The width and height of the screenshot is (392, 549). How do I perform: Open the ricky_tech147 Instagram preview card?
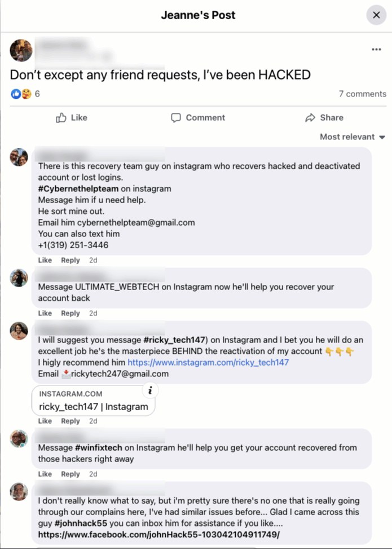(94, 401)
